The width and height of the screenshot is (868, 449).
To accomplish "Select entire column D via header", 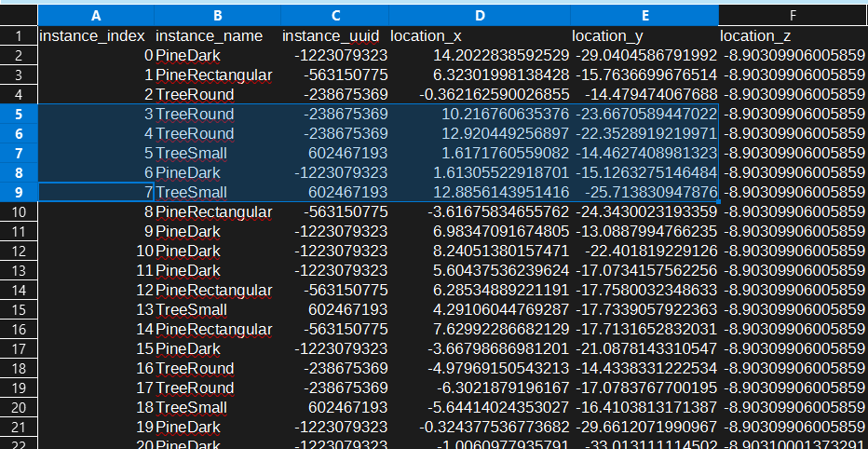I will [x=480, y=16].
